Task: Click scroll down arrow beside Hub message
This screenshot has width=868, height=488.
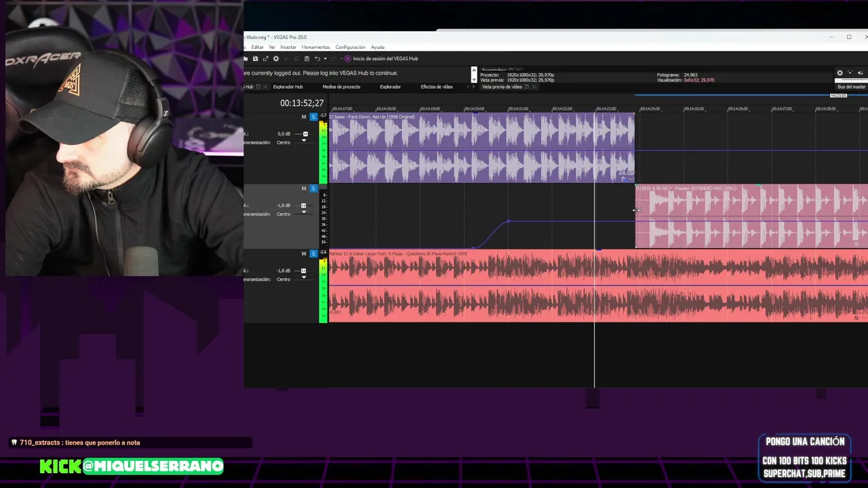Action: (x=474, y=79)
